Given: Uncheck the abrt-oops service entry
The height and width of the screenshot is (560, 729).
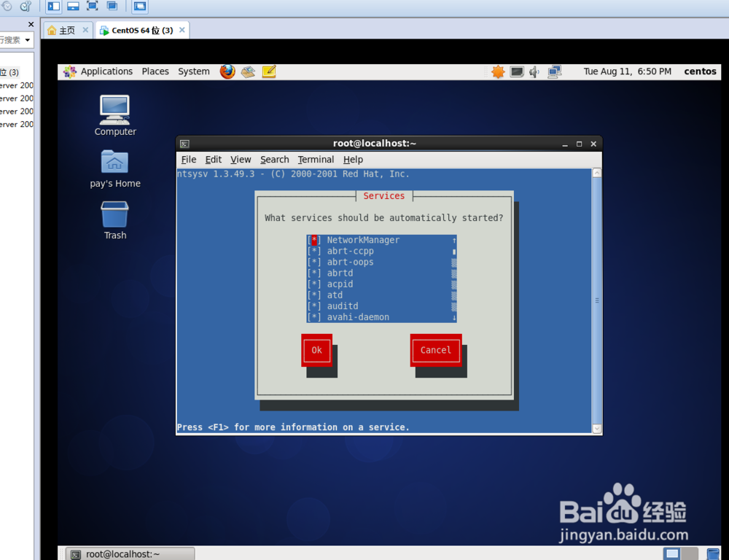Looking at the screenshot, I should click(315, 262).
